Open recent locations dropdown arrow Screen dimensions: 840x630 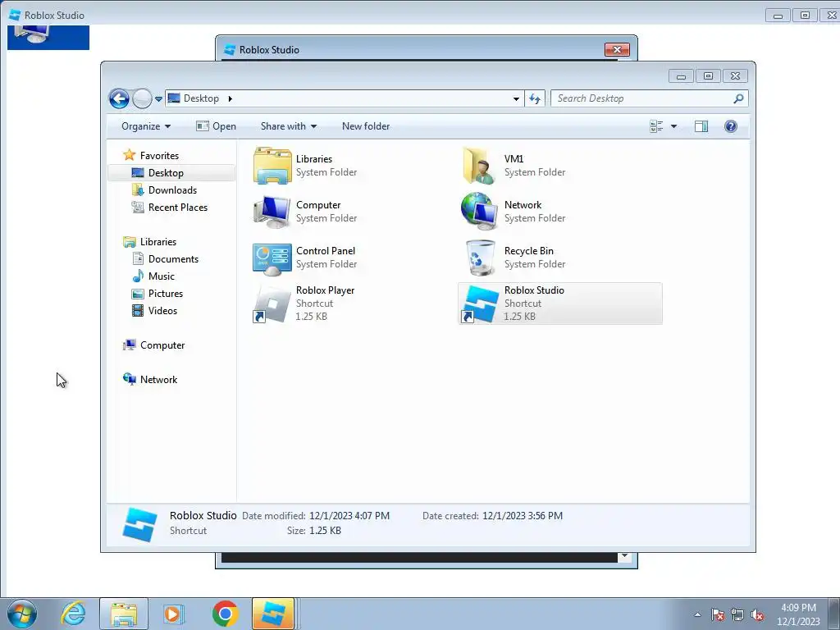coord(158,99)
